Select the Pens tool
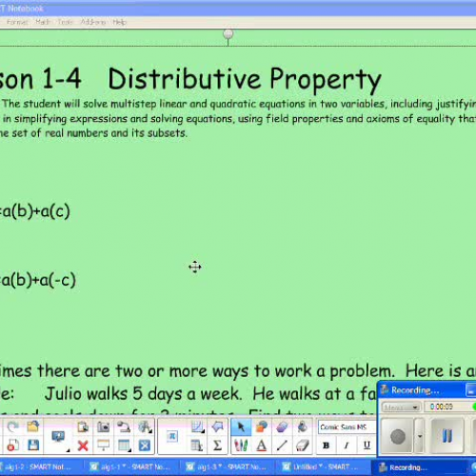Image resolution: width=476 pixels, height=476 pixels. coord(241,446)
